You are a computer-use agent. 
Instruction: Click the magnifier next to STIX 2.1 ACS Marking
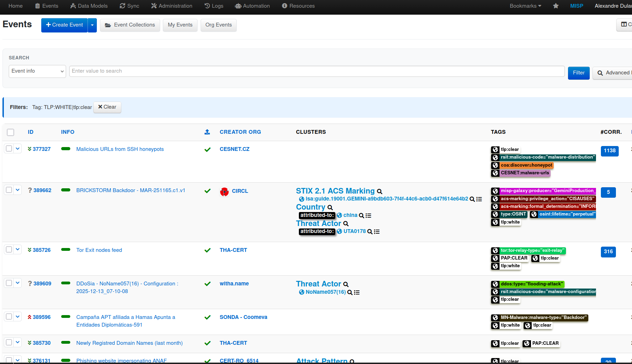380,191
